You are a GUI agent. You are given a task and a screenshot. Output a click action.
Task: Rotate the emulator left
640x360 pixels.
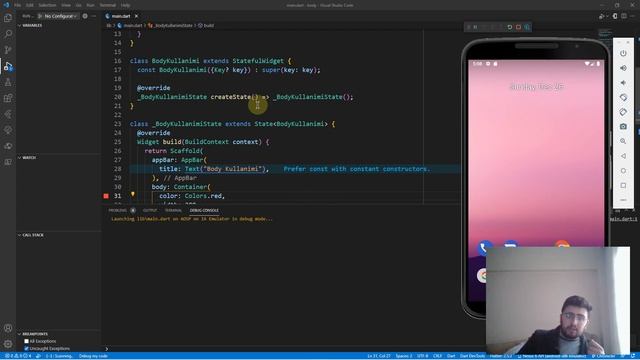pyautogui.click(x=623, y=98)
